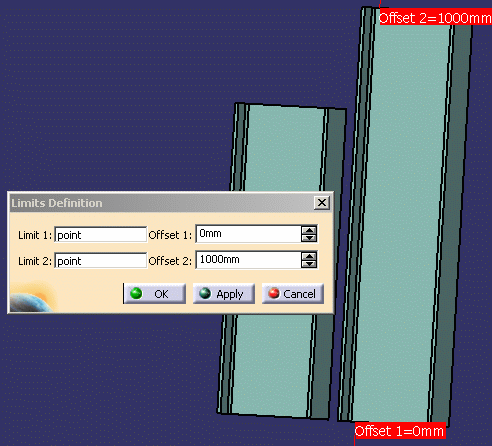Click the red light icon on Cancel
Viewport: 492px width, 446px height.
point(274,293)
